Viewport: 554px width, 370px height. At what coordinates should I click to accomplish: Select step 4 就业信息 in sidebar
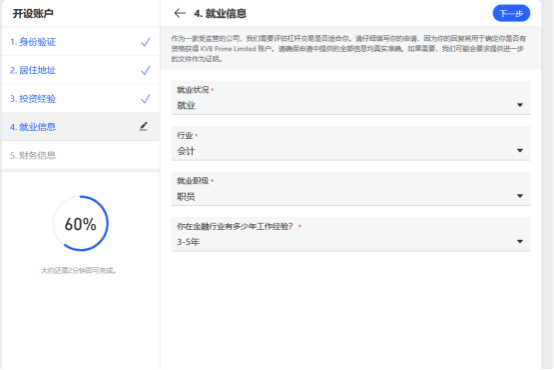pyautogui.click(x=81, y=127)
